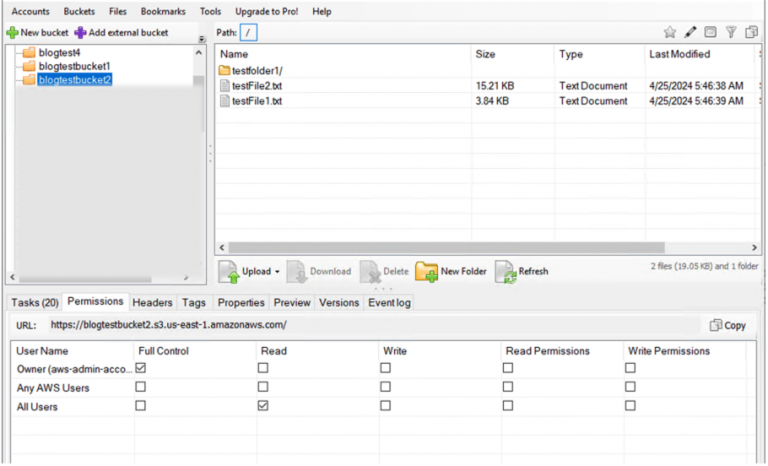This screenshot has height=466, width=768.
Task: Click the funnel filter icon
Action: coord(731,33)
